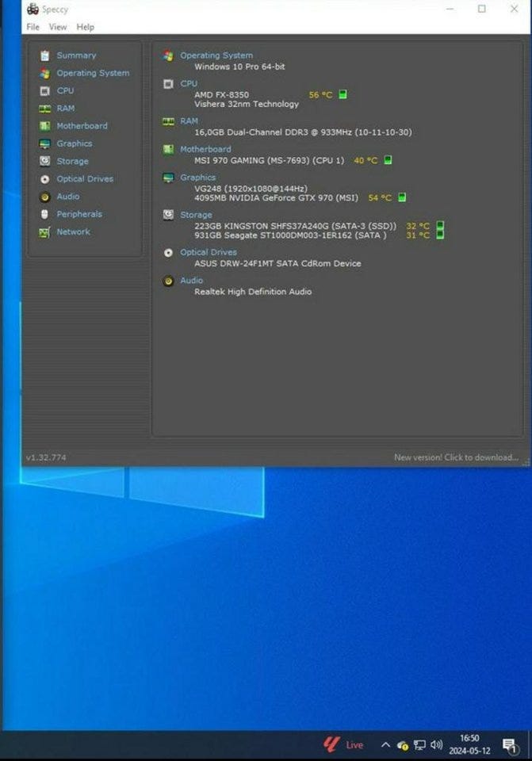Screen dimensions: 532x761
Task: Click the RAM heading link in summary
Action: [x=189, y=120]
